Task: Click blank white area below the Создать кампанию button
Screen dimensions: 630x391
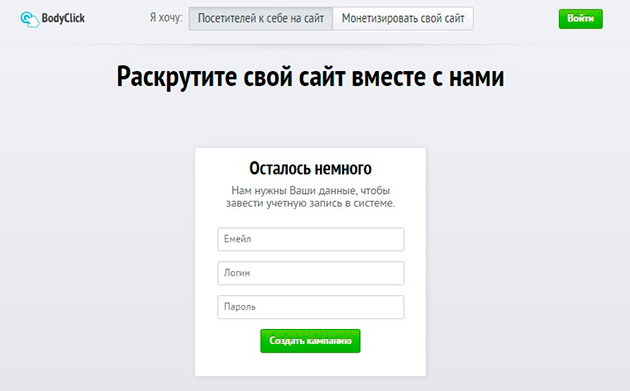Action: 310,364
